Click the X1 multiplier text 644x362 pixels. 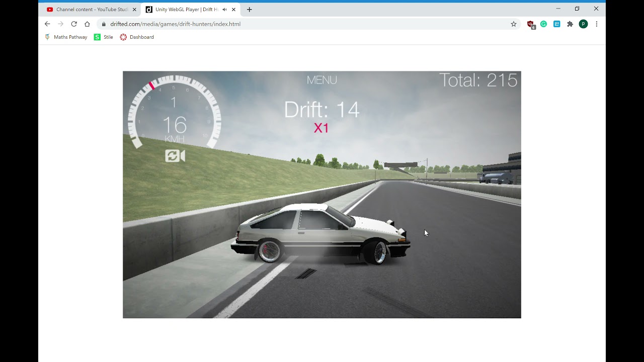pos(321,128)
